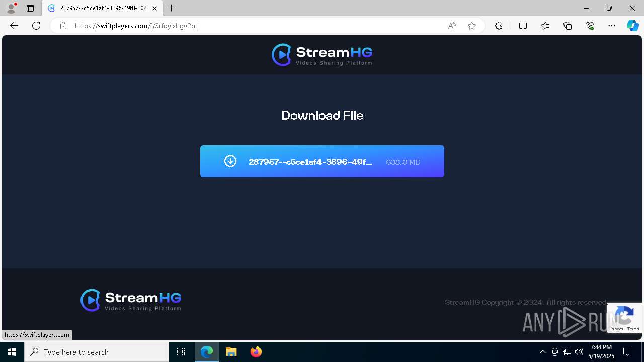The height and width of the screenshot is (362, 644).
Task: Download the 287957--c5ce1af4 file button
Action: (x=322, y=161)
